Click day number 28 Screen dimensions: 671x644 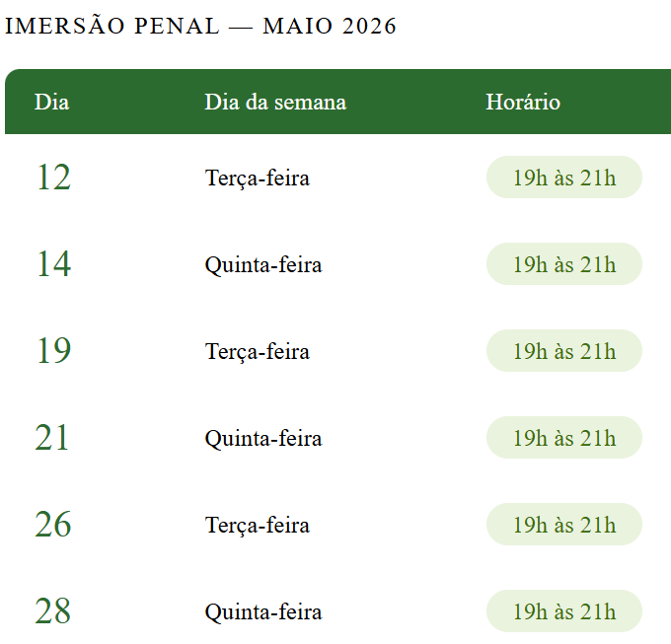[53, 611]
